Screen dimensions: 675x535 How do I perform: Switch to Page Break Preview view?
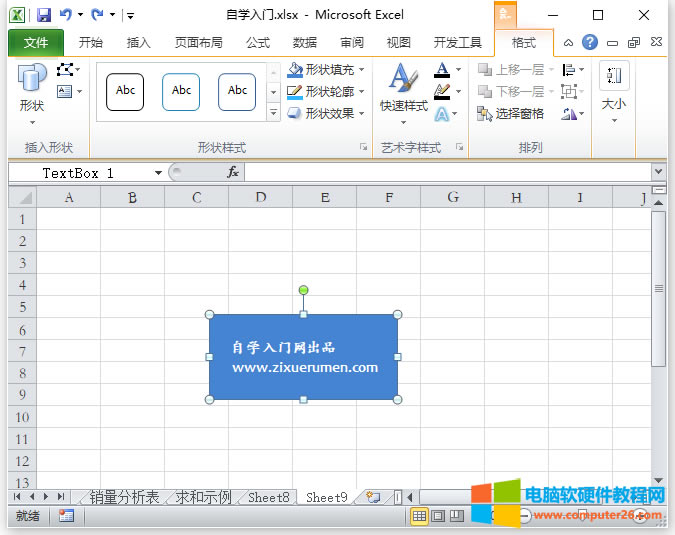(x=456, y=516)
